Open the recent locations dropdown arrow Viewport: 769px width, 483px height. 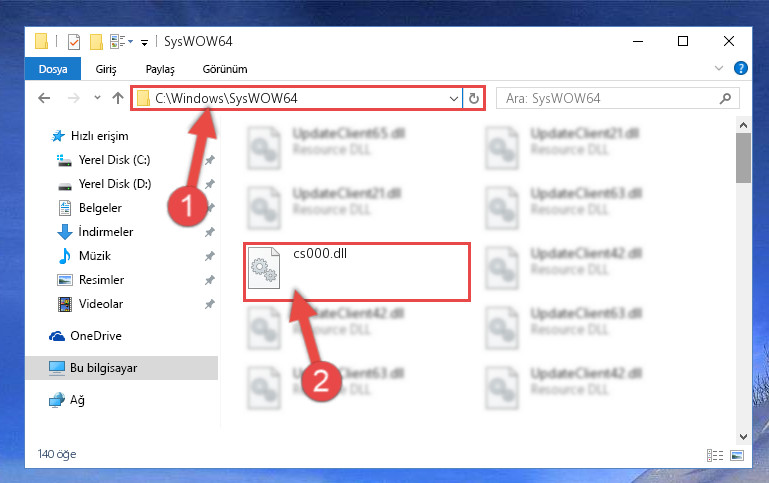(x=98, y=98)
